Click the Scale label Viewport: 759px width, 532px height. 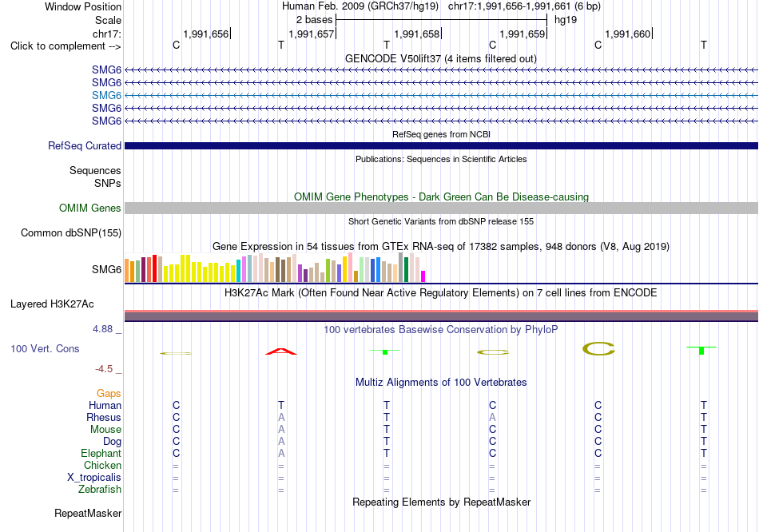point(109,20)
